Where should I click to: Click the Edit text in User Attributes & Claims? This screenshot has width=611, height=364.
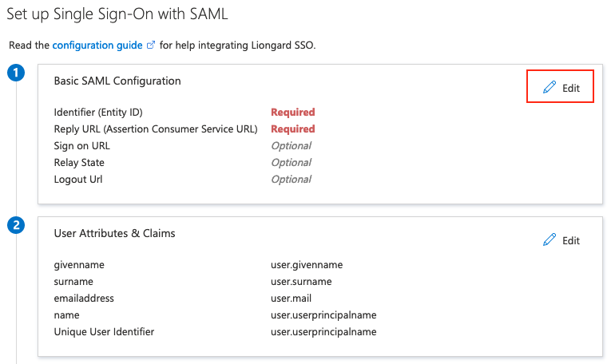pos(571,240)
